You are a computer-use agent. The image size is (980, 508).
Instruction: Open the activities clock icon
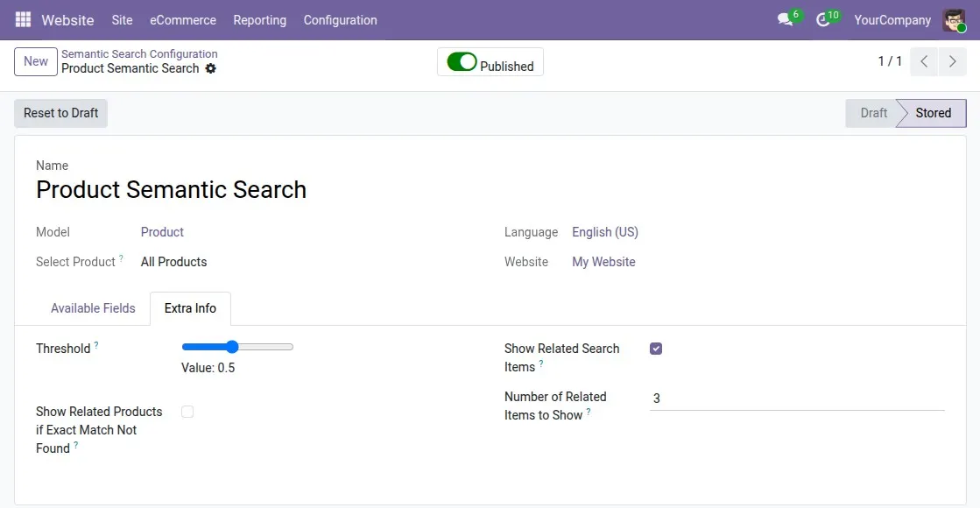(x=823, y=20)
